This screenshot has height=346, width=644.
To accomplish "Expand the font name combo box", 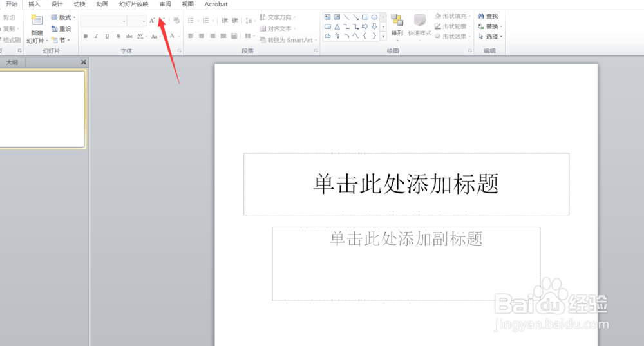I will point(124,21).
